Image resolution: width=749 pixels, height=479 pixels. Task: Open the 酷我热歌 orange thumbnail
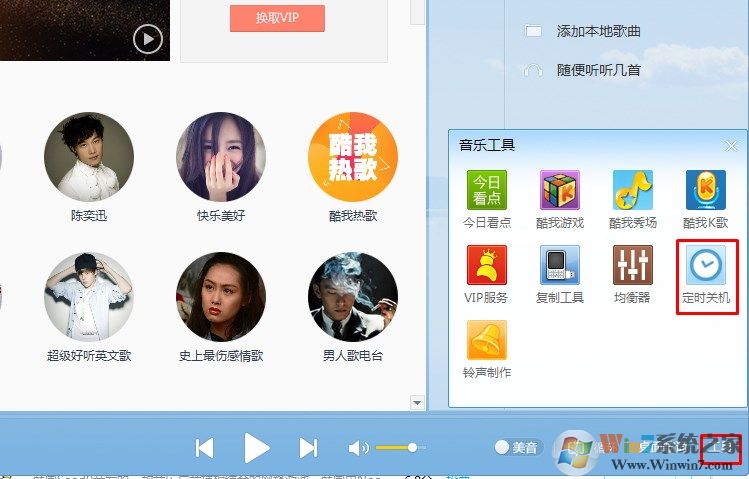[353, 157]
